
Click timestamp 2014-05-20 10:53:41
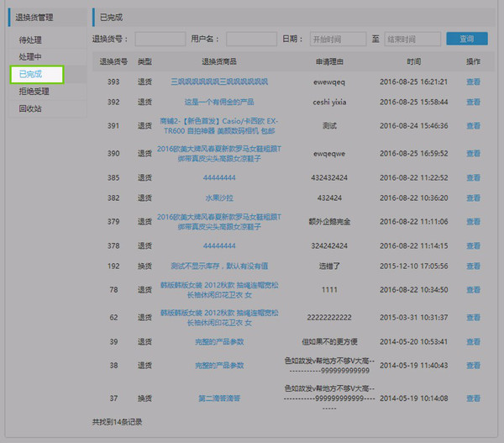(413, 341)
